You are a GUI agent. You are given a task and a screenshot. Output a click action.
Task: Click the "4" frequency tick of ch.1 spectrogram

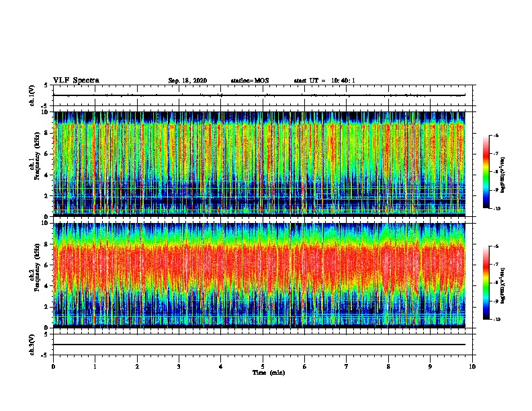tap(46, 175)
